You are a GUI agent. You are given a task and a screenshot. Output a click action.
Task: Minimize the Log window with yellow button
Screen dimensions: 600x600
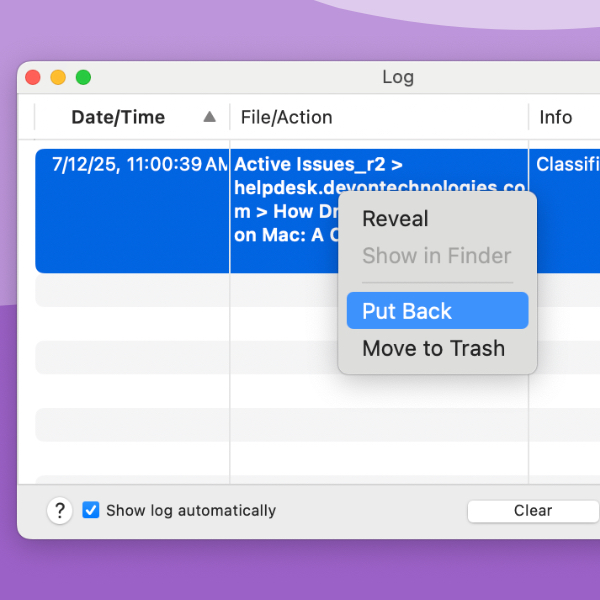tap(58, 77)
